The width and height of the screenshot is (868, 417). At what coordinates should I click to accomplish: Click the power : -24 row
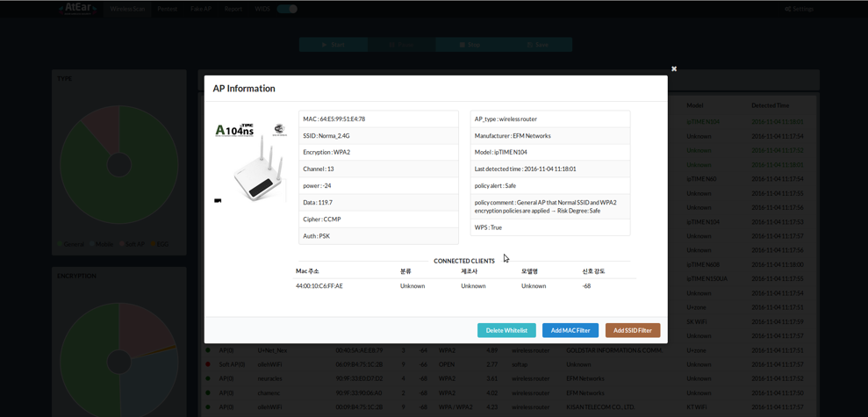tap(378, 185)
